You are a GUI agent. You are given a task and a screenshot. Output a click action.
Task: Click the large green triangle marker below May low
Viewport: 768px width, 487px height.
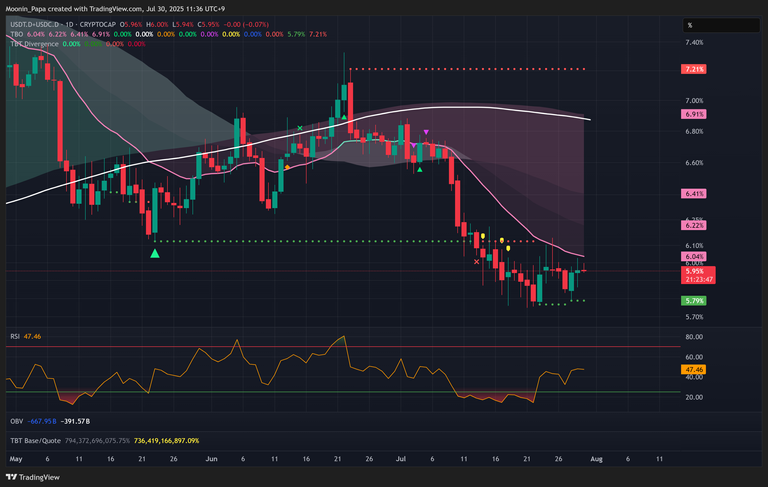[x=155, y=253]
